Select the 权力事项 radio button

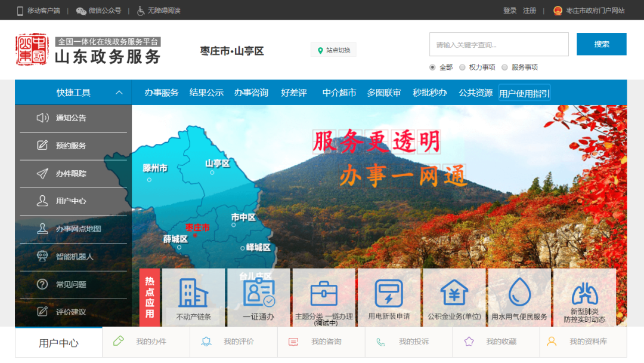462,67
